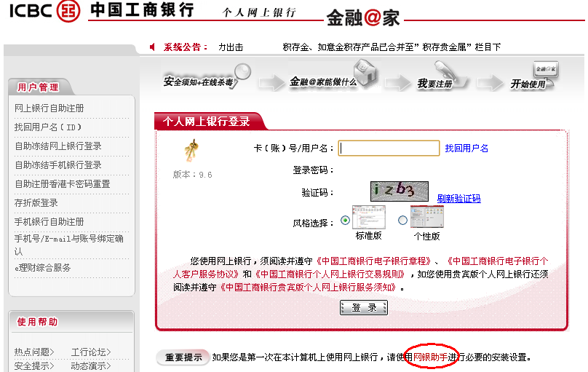
Task: Click 找回用户名 link beside input
Action: point(466,148)
